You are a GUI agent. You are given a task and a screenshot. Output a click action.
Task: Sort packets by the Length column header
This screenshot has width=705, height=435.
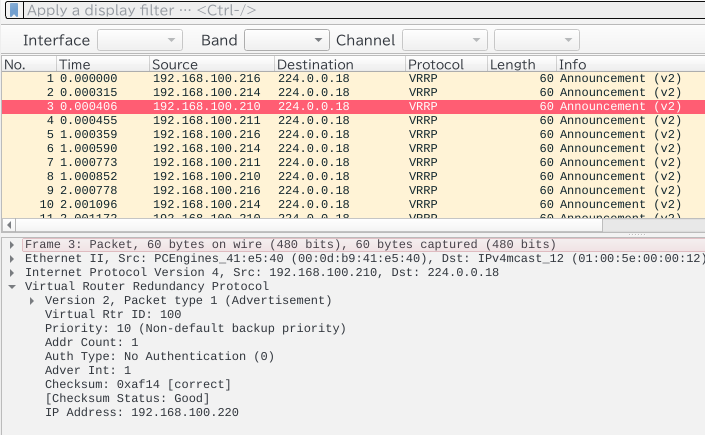(x=522, y=64)
